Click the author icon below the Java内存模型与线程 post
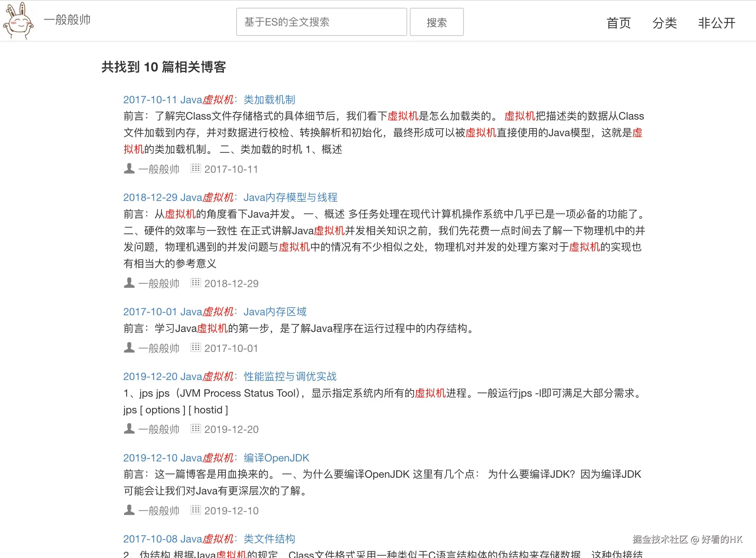 (129, 283)
